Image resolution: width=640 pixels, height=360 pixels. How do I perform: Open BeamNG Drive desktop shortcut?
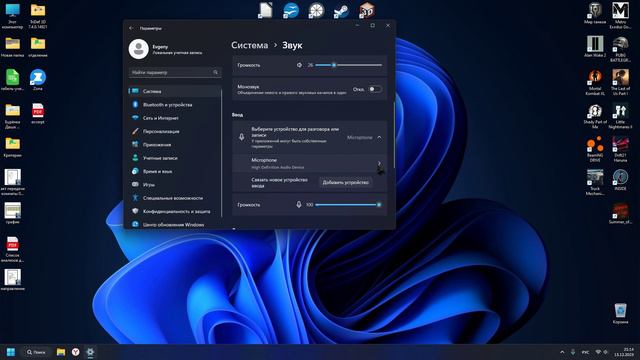pyautogui.click(x=595, y=149)
